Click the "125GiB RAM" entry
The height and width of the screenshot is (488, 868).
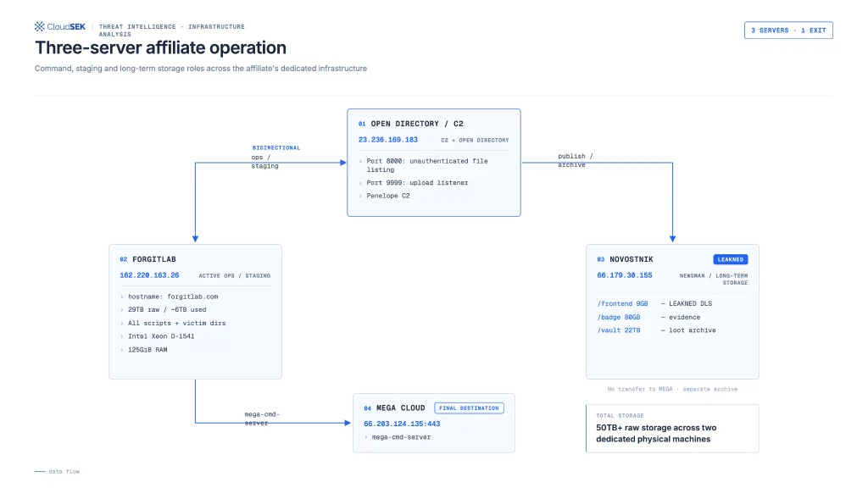[x=147, y=350]
